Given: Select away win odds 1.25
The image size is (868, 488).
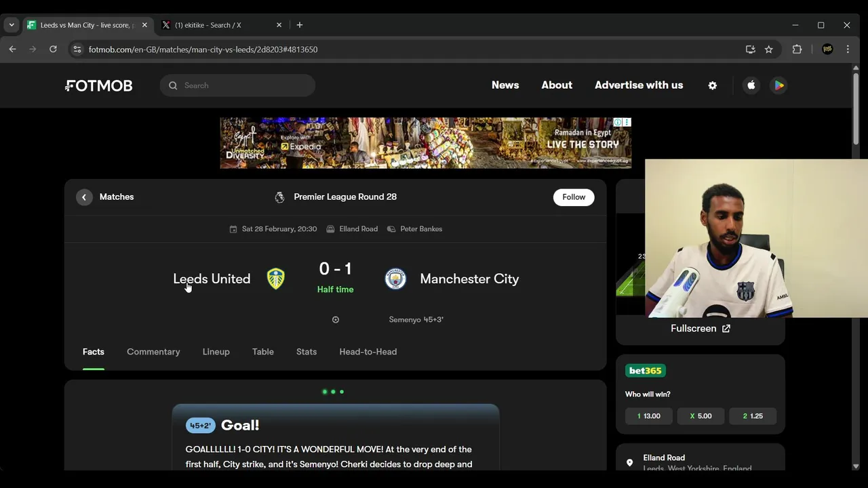Looking at the screenshot, I should point(753,416).
